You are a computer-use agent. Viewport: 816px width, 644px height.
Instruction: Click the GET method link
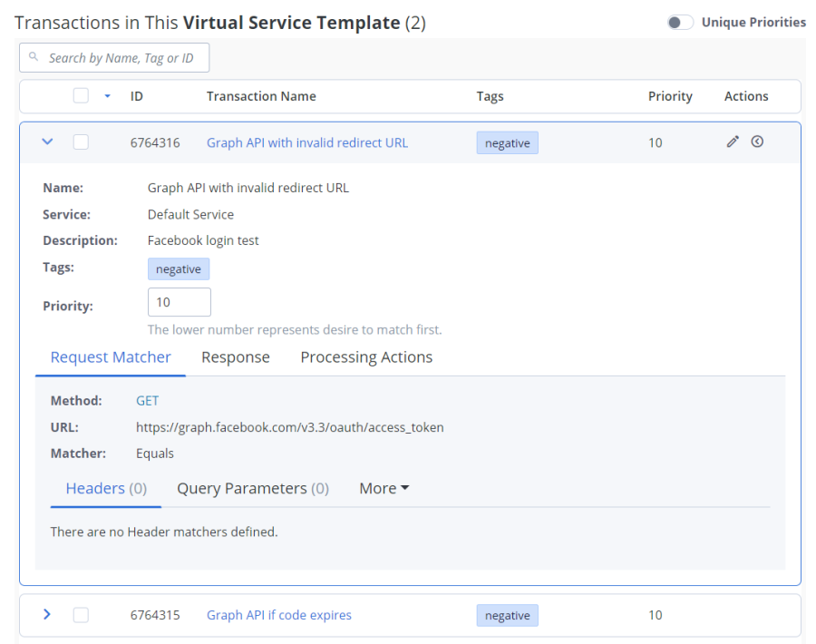pyautogui.click(x=148, y=400)
